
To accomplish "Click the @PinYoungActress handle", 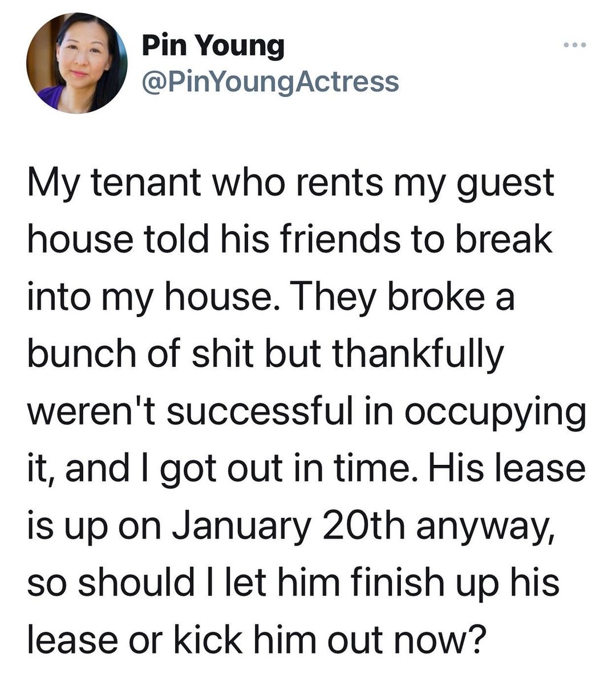I will pos(270,82).
